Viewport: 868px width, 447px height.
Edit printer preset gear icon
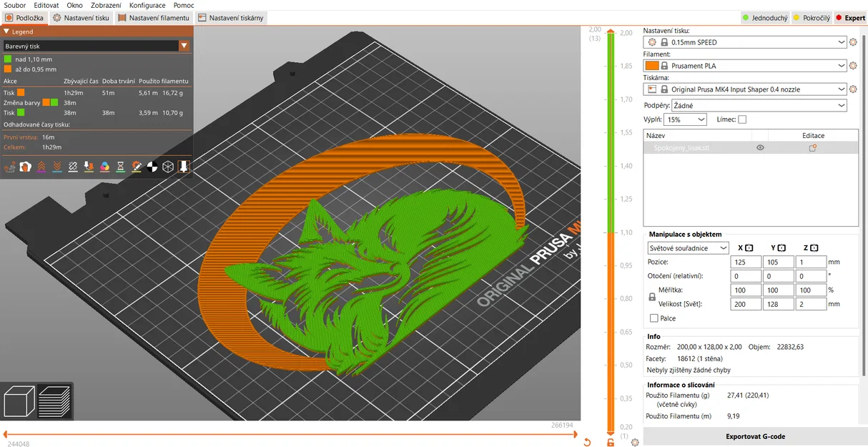point(853,89)
